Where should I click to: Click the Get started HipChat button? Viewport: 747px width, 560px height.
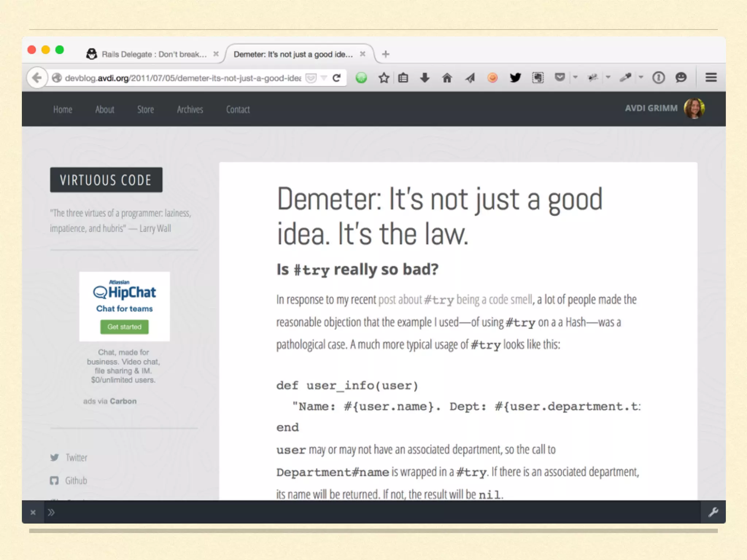[x=124, y=327]
